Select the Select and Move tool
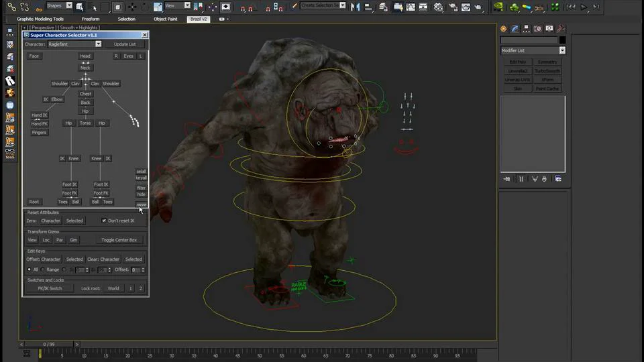This screenshot has height=362, width=644. pos(132,7)
